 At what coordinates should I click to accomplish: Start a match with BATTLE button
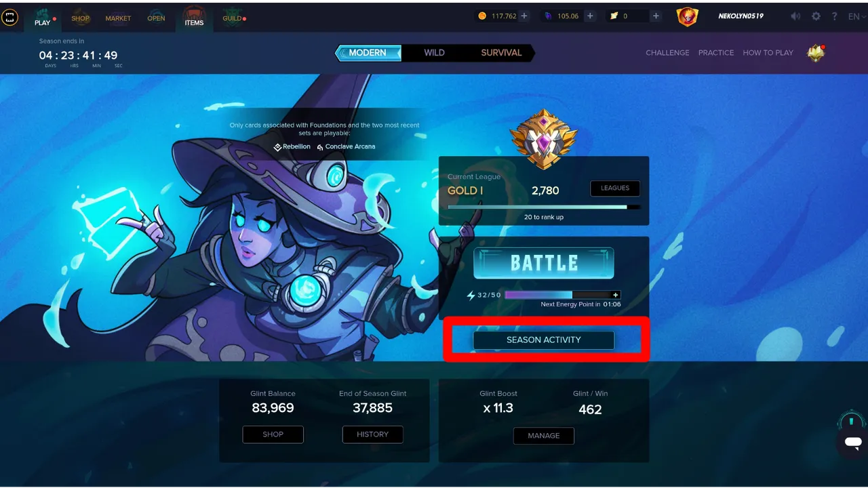pyautogui.click(x=544, y=263)
